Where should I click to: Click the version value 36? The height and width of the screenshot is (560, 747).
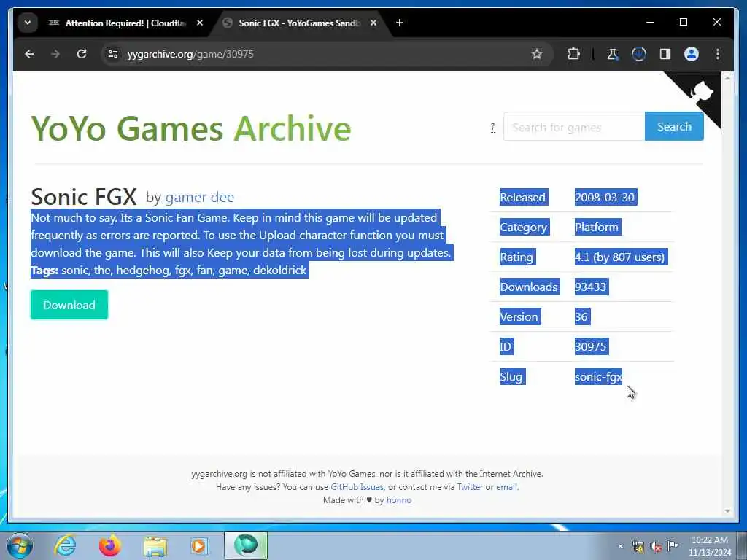[x=581, y=317]
